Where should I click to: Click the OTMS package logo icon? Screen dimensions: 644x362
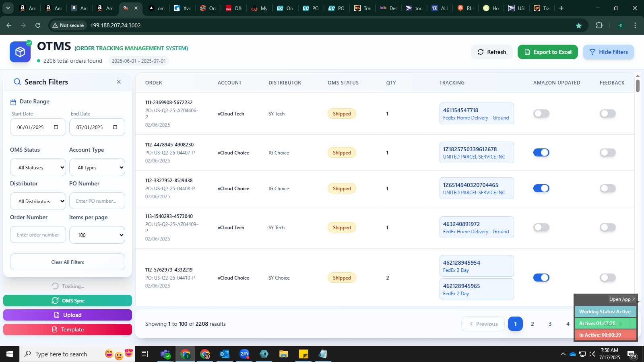(20, 52)
